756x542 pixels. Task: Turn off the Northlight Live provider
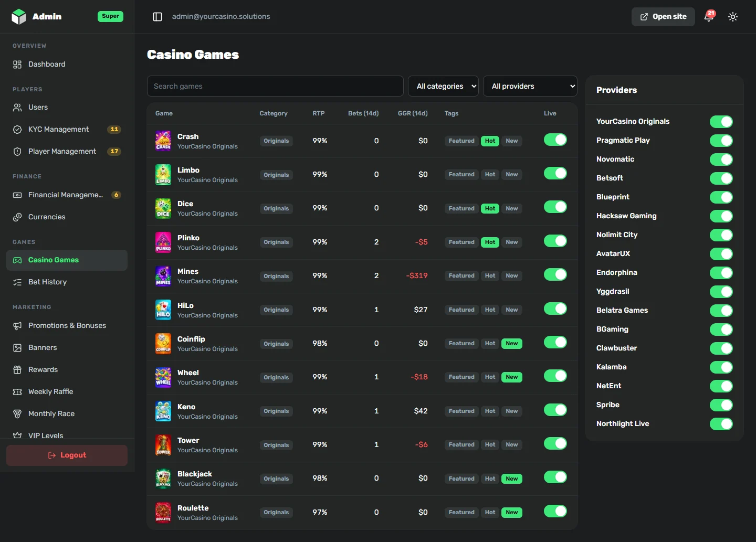[x=721, y=424]
